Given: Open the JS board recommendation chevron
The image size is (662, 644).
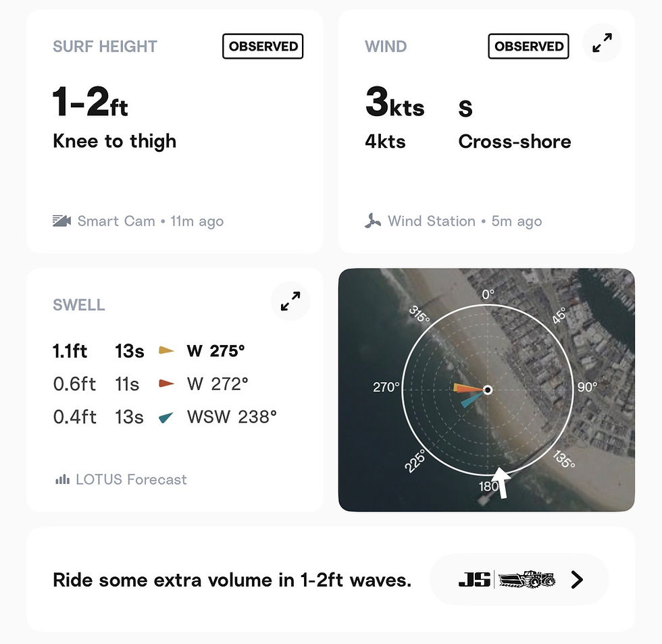Looking at the screenshot, I should [577, 579].
